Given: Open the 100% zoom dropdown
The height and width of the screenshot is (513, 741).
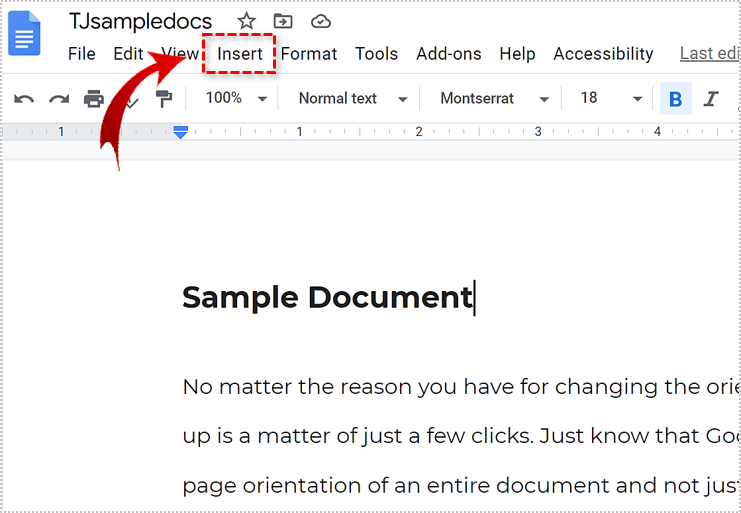Looking at the screenshot, I should tap(236, 98).
